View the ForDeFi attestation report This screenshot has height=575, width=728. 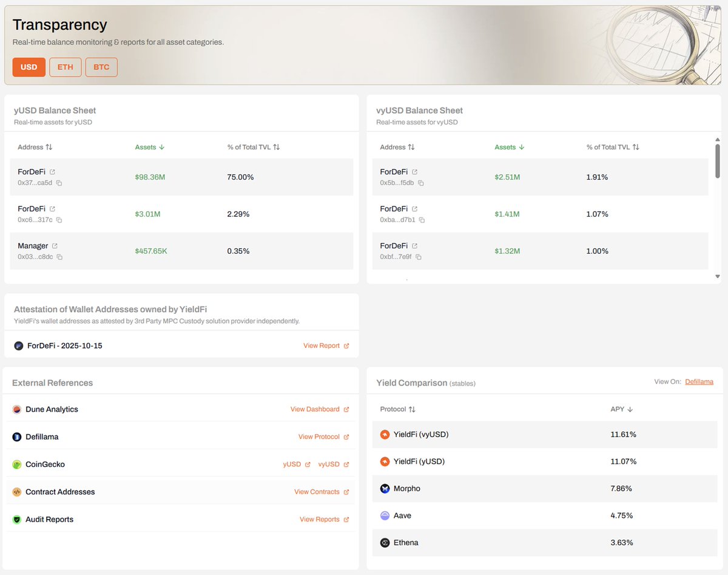coord(326,345)
